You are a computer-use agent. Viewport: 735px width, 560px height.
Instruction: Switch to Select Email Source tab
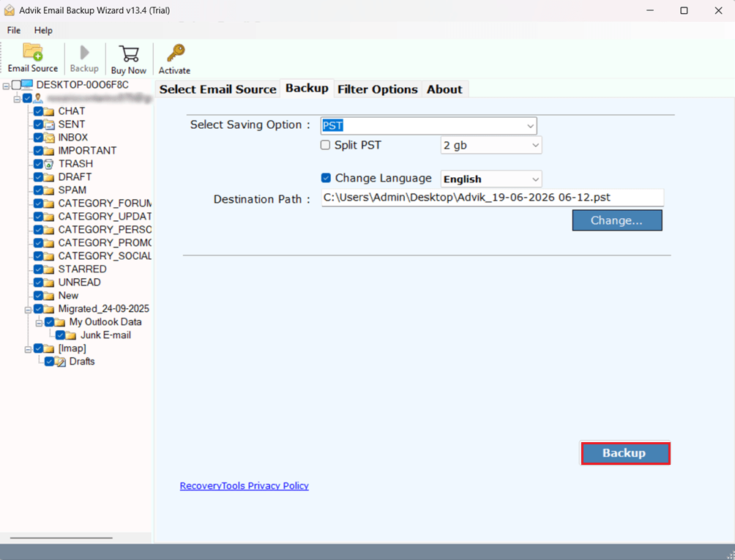pos(217,89)
